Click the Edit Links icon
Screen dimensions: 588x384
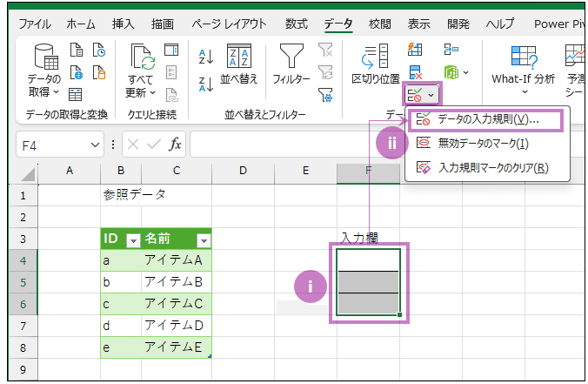point(171,95)
